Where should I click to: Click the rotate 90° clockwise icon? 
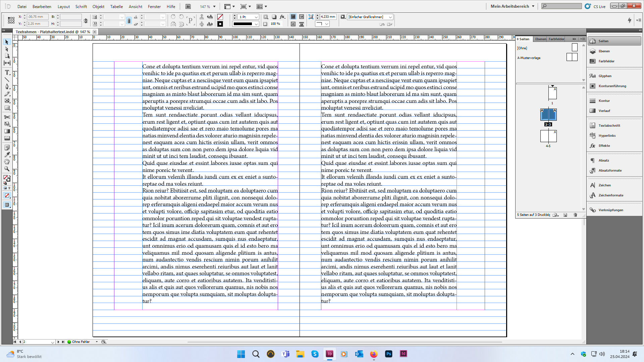pos(173,17)
